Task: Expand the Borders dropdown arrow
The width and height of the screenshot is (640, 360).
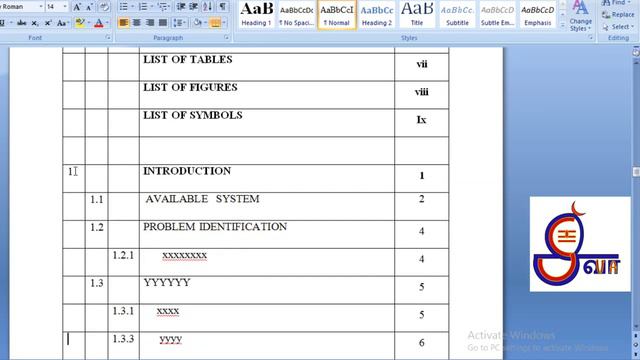Action: tap(224, 23)
